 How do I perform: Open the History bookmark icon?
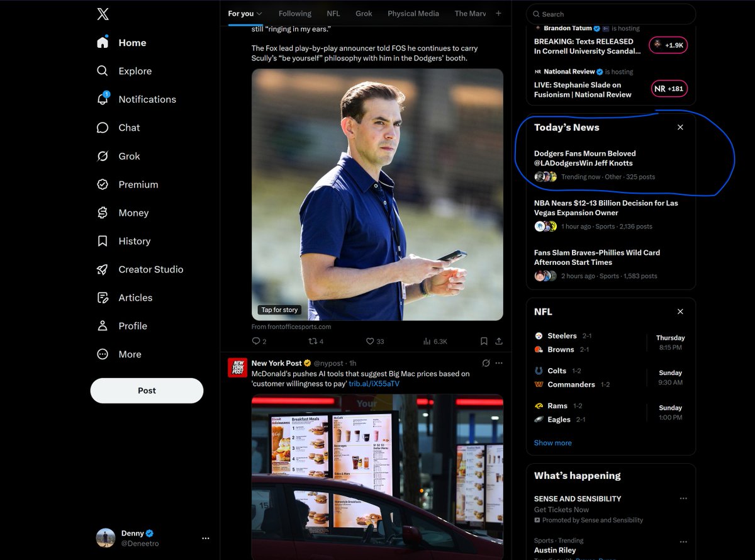tap(103, 241)
